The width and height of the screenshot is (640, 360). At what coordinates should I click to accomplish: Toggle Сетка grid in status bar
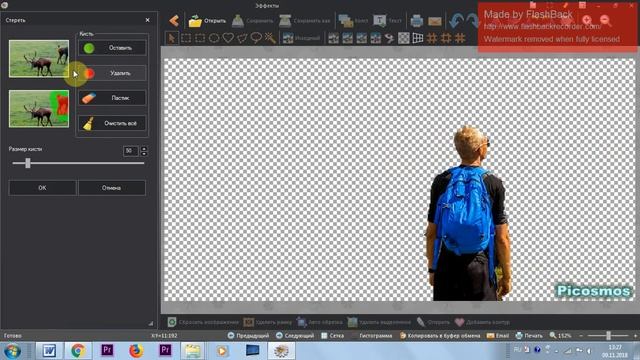(332, 336)
